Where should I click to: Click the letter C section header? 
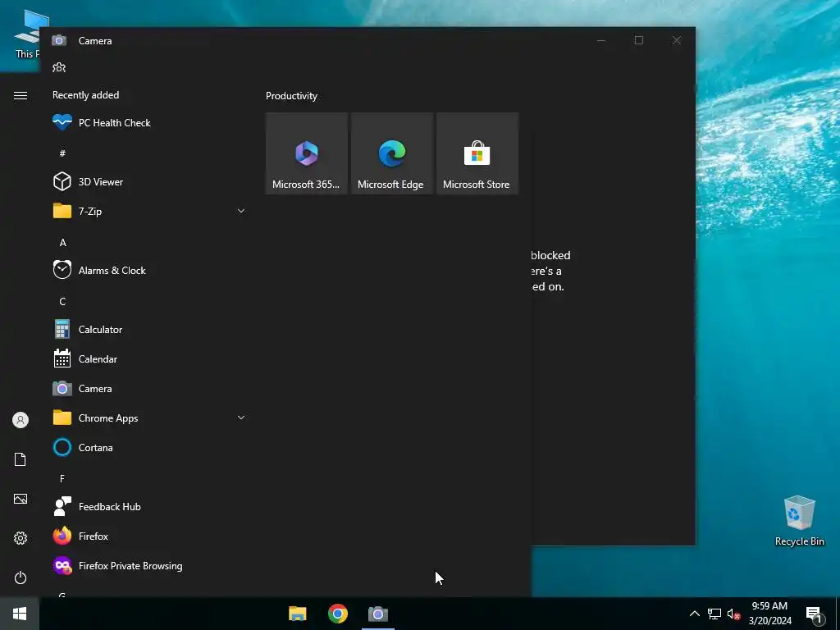pyautogui.click(x=62, y=302)
